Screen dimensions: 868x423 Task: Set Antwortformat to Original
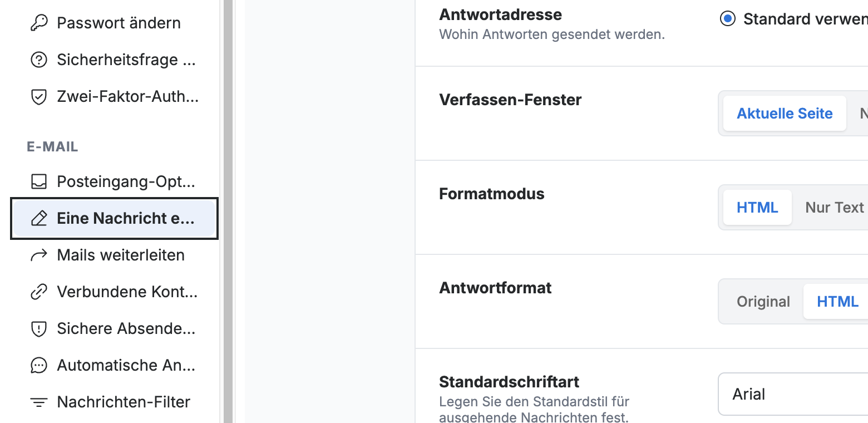pos(763,302)
